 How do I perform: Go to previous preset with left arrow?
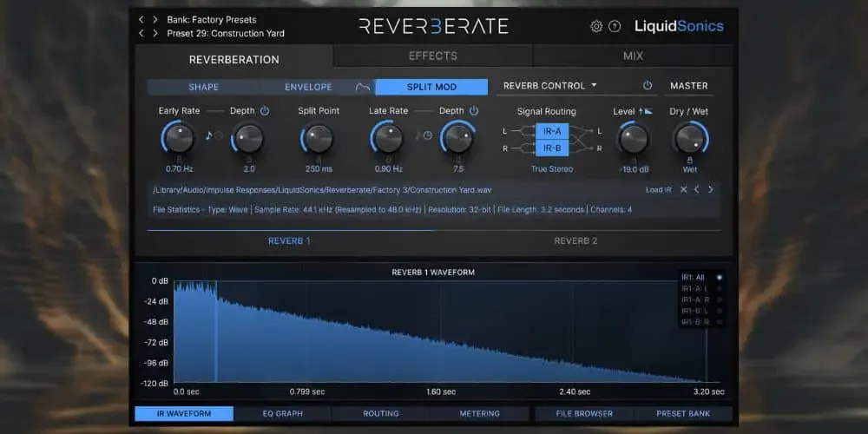[x=141, y=33]
